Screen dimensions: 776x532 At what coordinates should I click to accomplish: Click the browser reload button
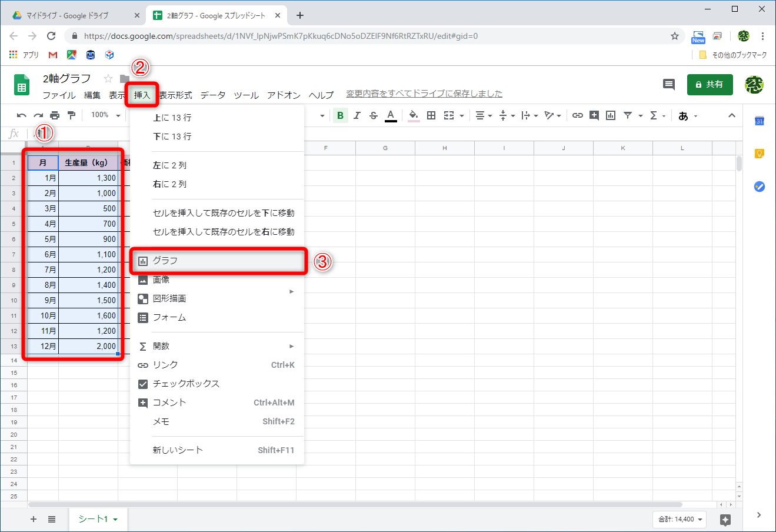point(51,36)
